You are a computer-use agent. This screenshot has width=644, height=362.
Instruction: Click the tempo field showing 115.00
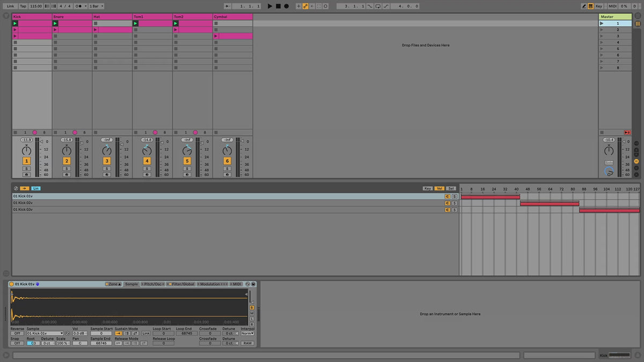[35, 6]
